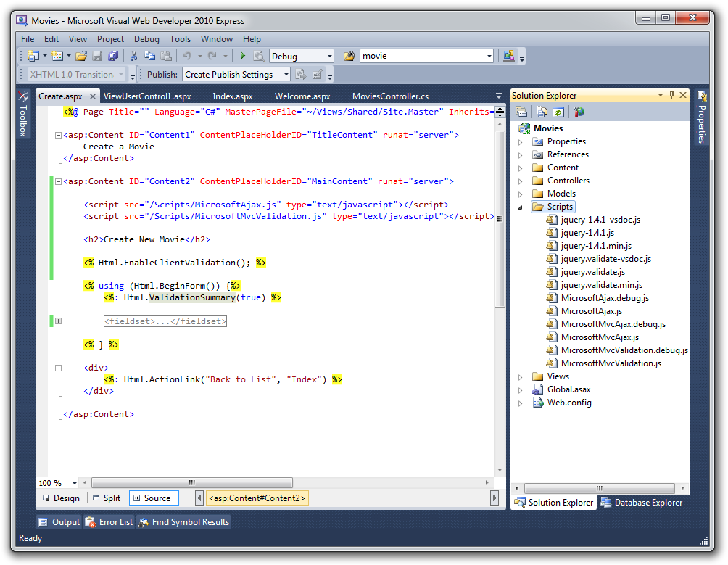
Task: Expand the Controllers folder in Solution Explorer
Action: pyautogui.click(x=520, y=181)
